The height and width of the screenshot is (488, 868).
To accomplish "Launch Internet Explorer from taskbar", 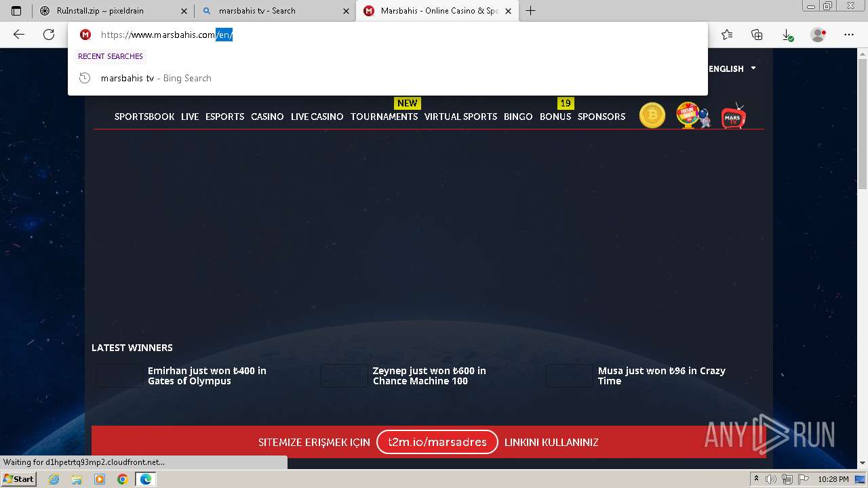I will [x=54, y=479].
